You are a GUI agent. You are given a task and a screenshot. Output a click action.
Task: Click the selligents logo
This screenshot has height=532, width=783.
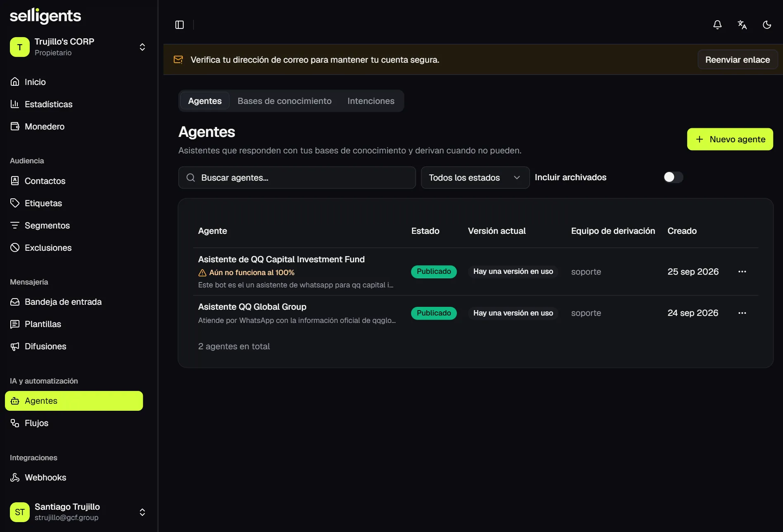(x=45, y=16)
